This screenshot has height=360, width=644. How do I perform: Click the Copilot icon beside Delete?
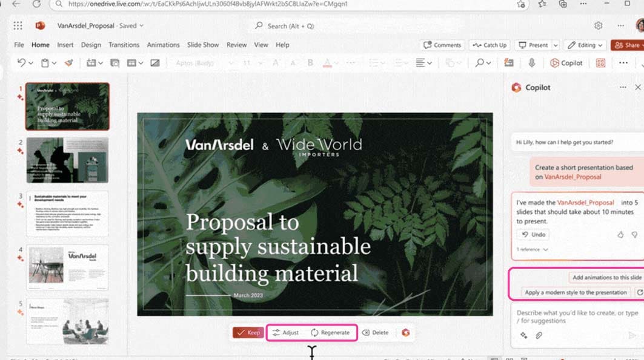(406, 333)
